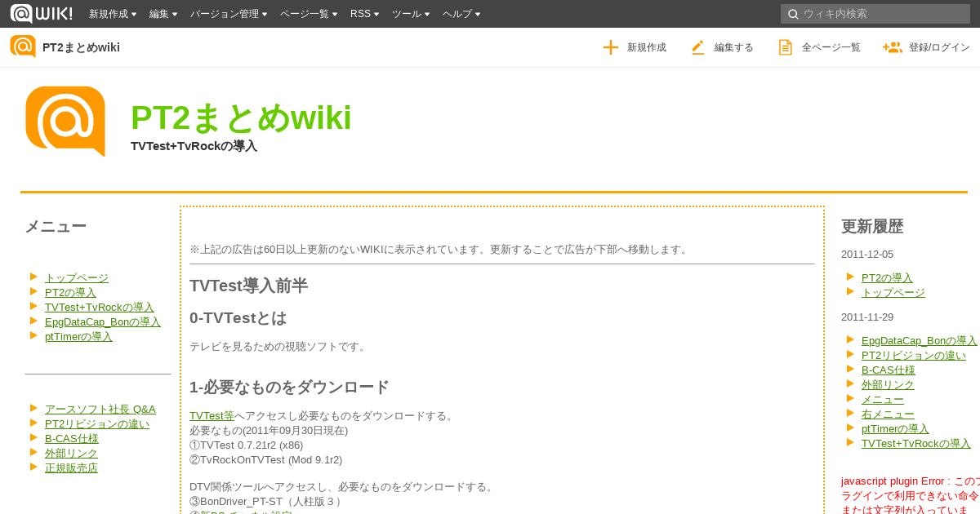Open the ヘルプ dropdown menu
The height and width of the screenshot is (514, 980).
click(461, 14)
